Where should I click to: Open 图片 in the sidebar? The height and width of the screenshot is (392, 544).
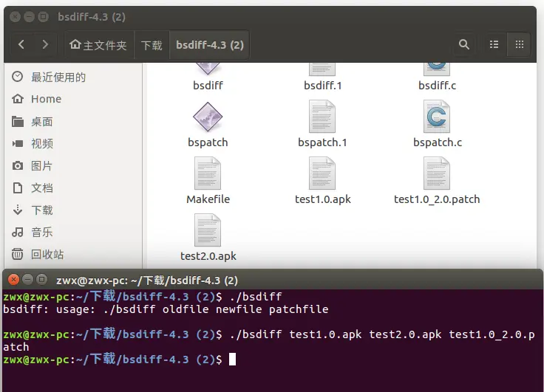(73, 165)
